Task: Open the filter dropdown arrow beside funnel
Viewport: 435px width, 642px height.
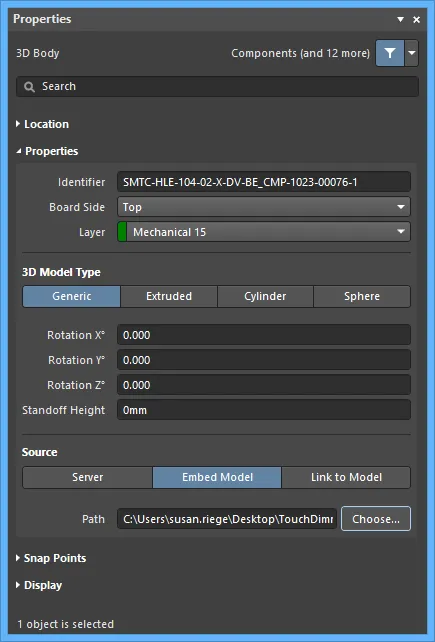Action: pyautogui.click(x=411, y=53)
